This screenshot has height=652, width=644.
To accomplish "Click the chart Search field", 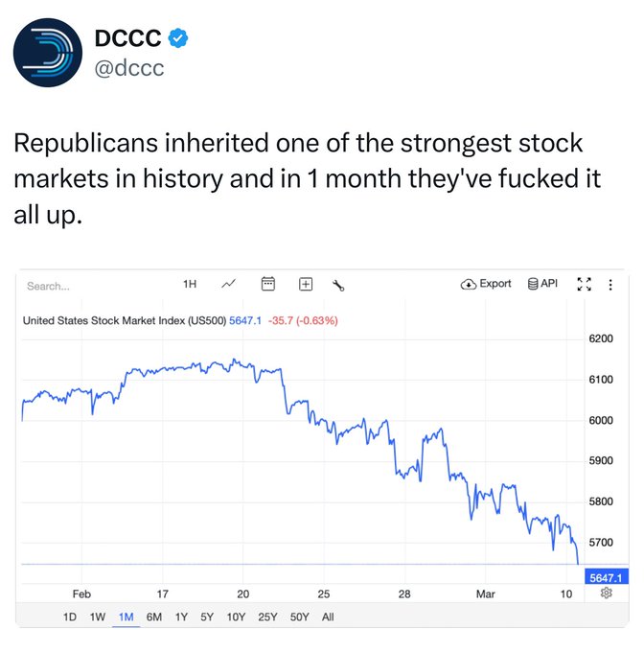I will point(77,286).
